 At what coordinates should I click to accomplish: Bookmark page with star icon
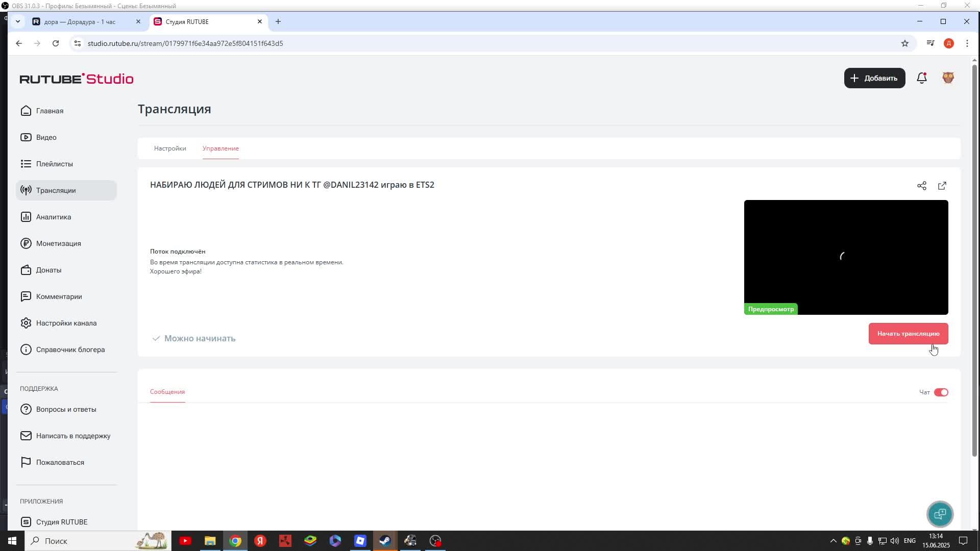[x=905, y=43]
